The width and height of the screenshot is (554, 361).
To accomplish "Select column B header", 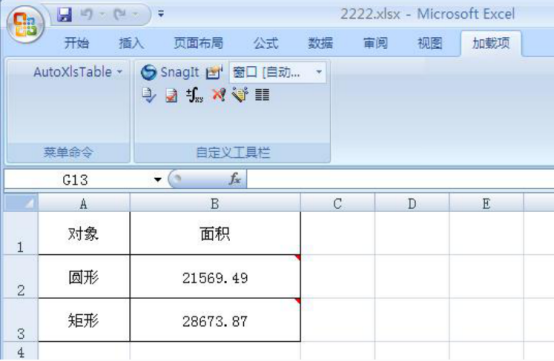I will point(215,203).
